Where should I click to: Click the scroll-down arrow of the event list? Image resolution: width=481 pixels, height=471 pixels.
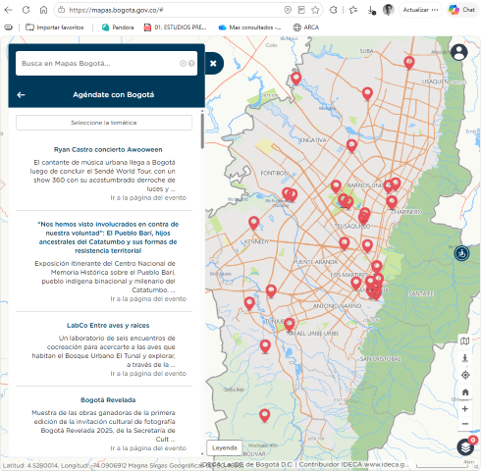[x=202, y=454]
